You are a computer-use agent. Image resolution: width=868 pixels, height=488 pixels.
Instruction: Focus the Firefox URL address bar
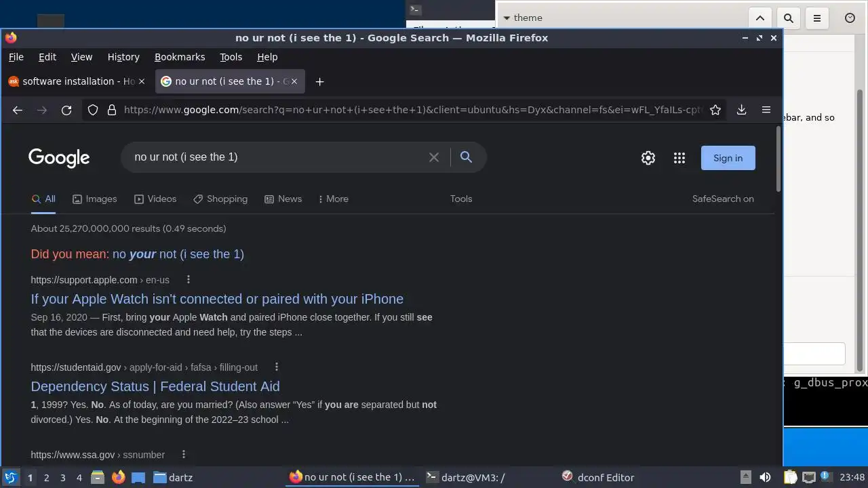pos(412,110)
